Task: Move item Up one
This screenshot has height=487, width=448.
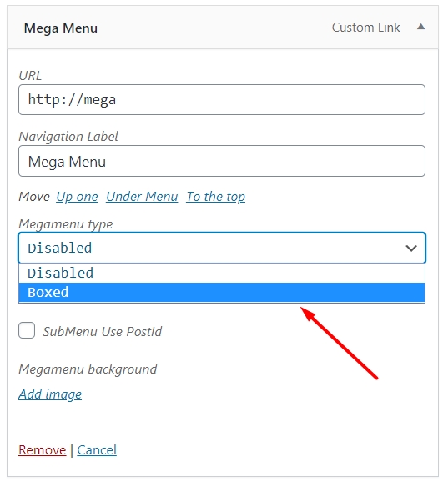Action: click(x=77, y=197)
